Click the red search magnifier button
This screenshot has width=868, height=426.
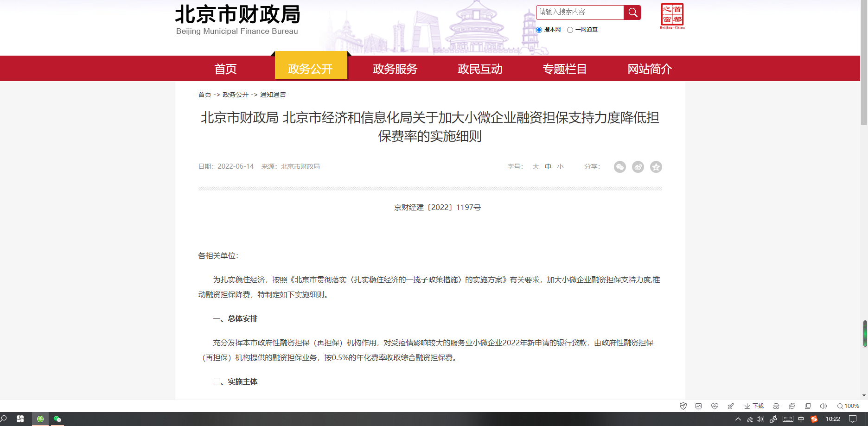coord(632,13)
